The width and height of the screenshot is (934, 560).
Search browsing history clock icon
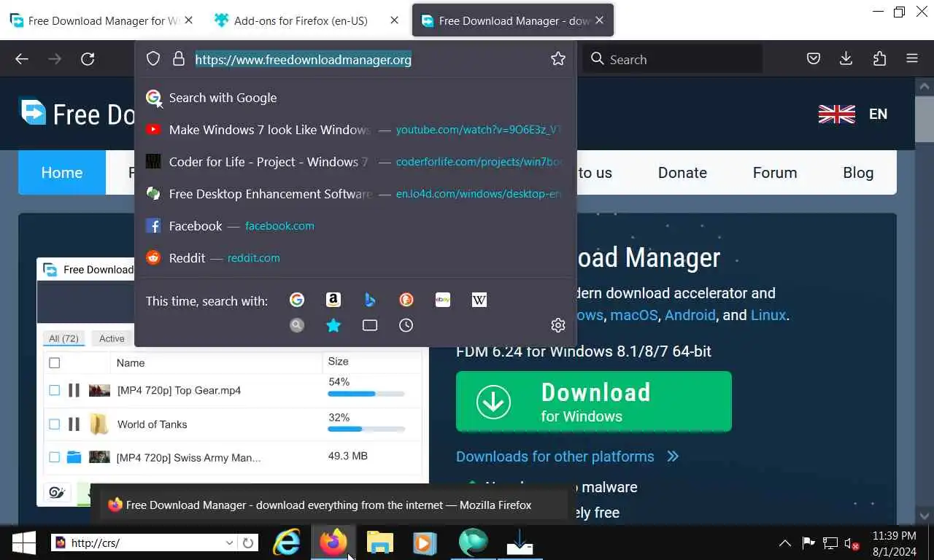[x=406, y=325]
